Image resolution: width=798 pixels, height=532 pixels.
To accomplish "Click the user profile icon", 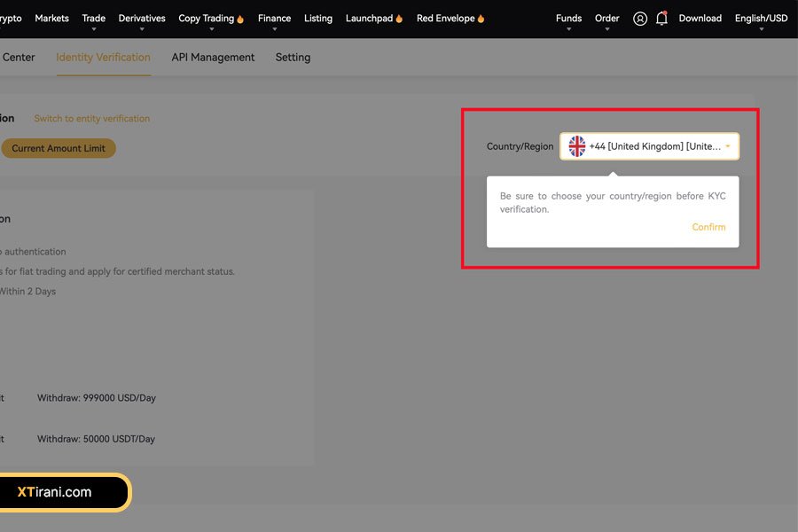I will point(640,19).
